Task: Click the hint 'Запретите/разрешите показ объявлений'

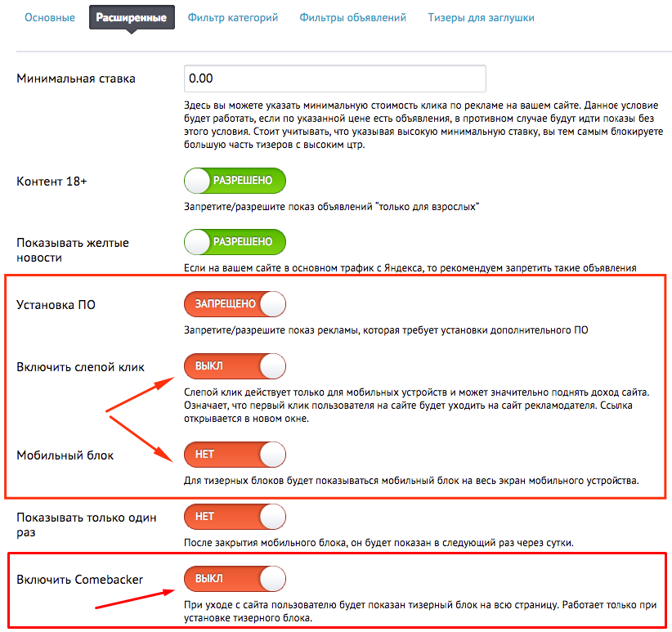Action: (331, 207)
